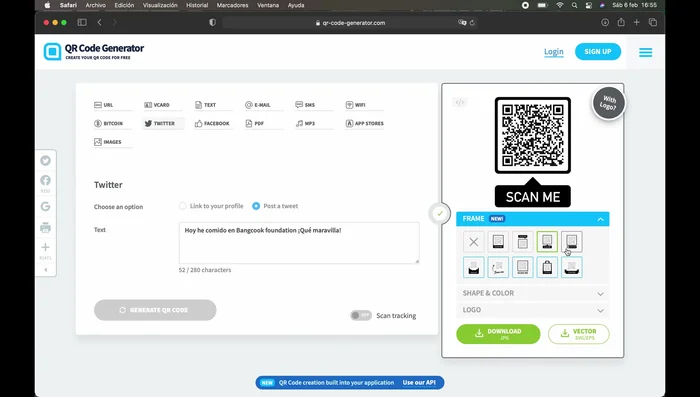Open Safari share icon
The height and width of the screenshot is (397, 700).
click(621, 22)
